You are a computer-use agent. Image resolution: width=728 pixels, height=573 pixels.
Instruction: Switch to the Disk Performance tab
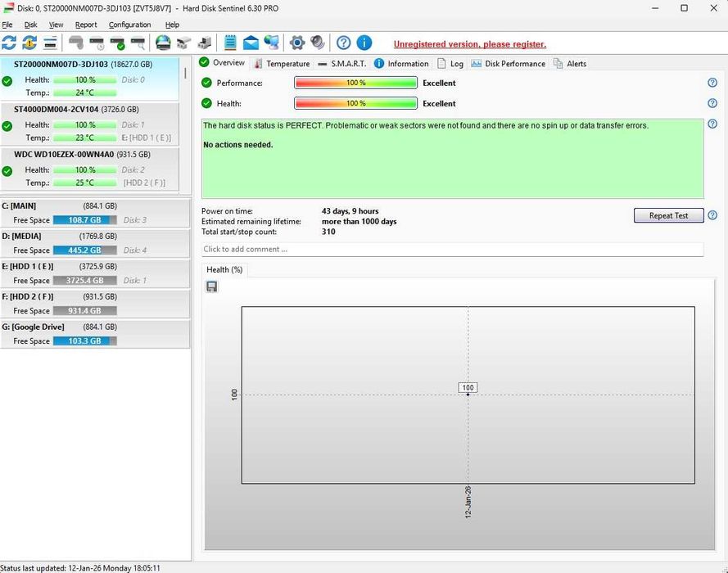[509, 64]
